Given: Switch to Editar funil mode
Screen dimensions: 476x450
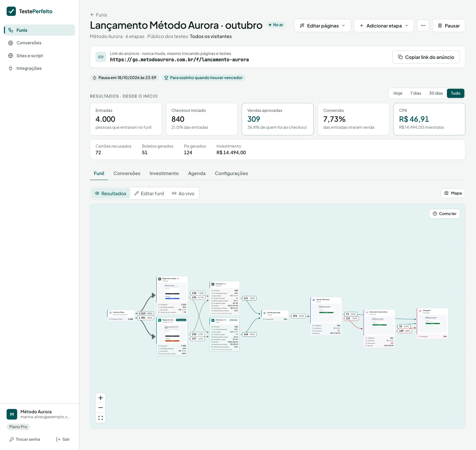Looking at the screenshot, I should coord(149,193).
